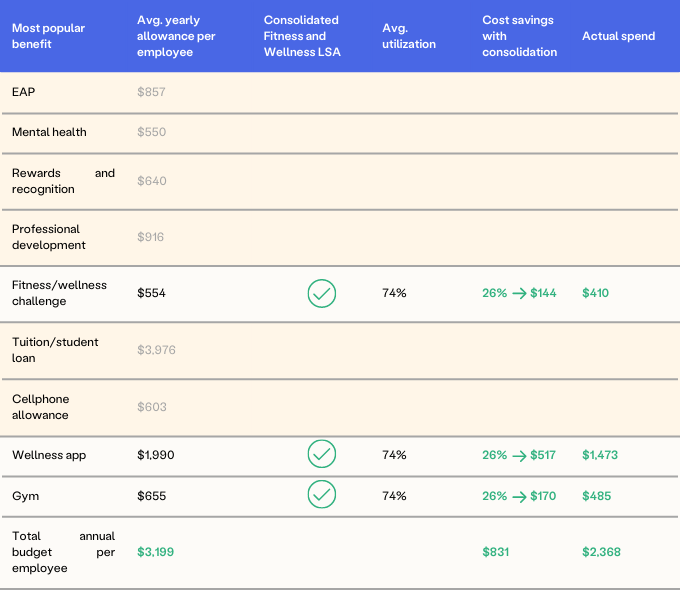Screen dimensions: 680x590
Task: Select the 'Most popular benefit' column header
Action: coord(48,36)
